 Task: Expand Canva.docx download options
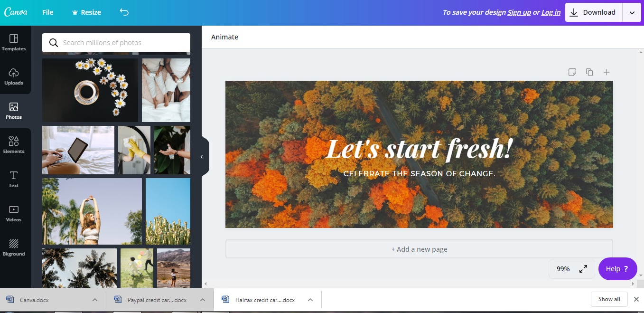pyautogui.click(x=95, y=300)
